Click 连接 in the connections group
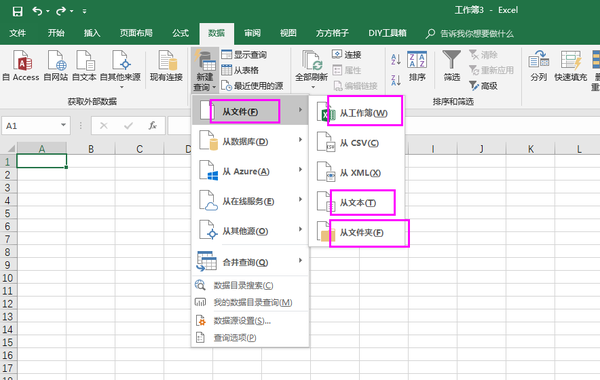 tap(347, 55)
